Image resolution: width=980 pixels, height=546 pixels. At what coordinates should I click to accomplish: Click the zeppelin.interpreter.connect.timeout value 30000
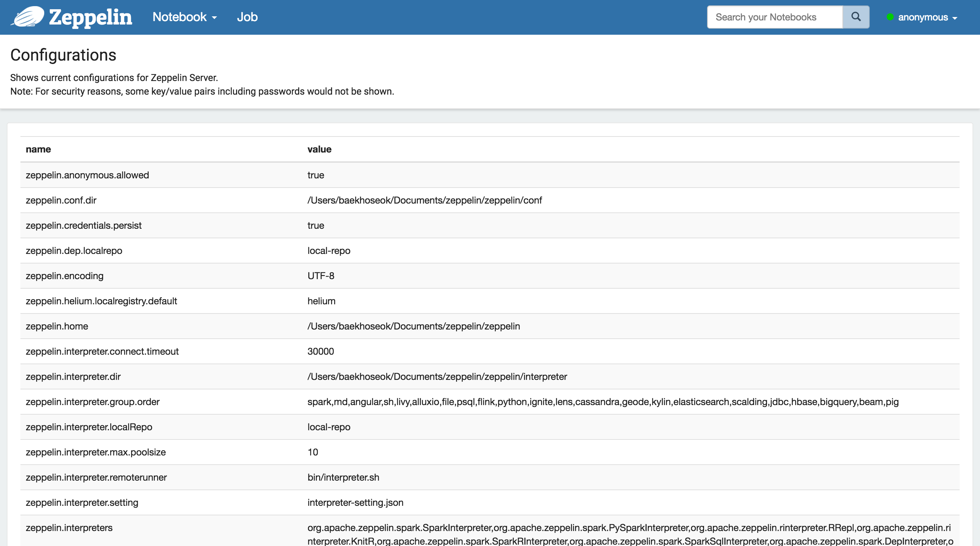click(x=320, y=352)
